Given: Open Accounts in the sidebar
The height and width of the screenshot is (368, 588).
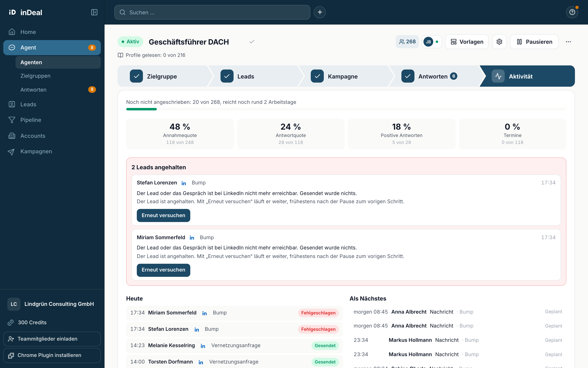Looking at the screenshot, I should coord(52,136).
